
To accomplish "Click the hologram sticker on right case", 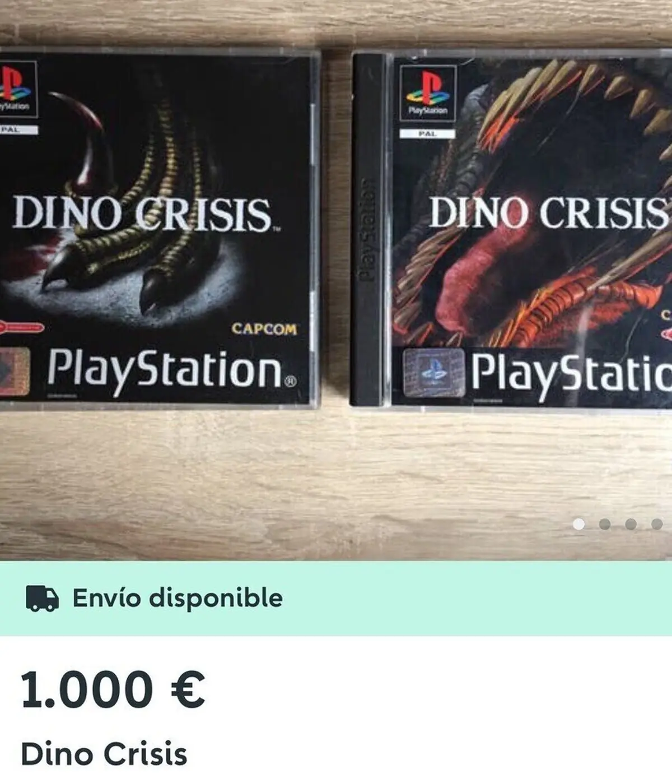I will coord(434,373).
